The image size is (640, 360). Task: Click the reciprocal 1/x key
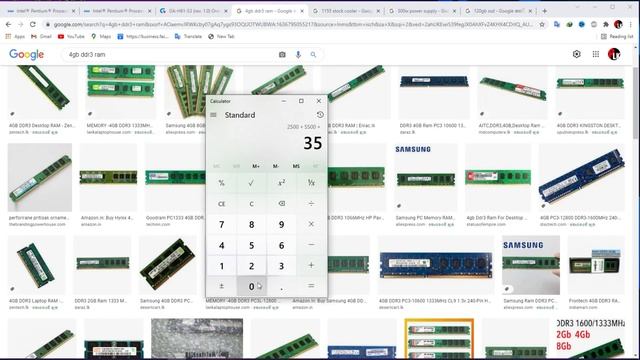pos(311,183)
